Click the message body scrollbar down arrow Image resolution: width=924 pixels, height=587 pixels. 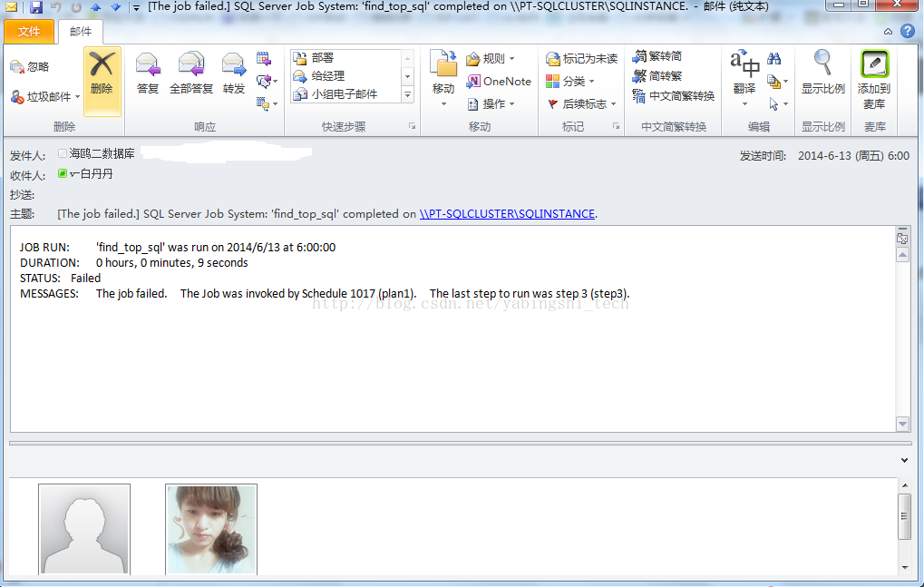902,424
